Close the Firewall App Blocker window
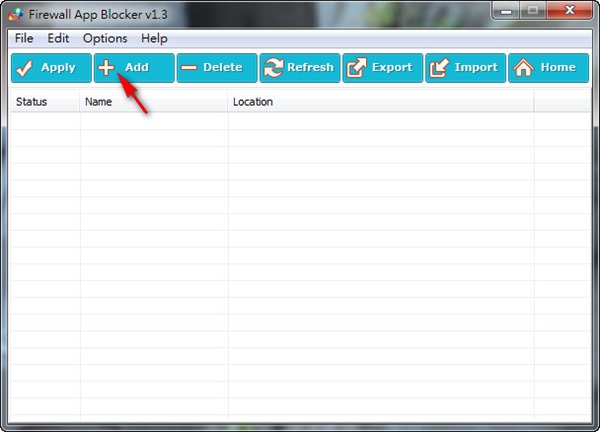This screenshot has height=432, width=600. point(569,11)
